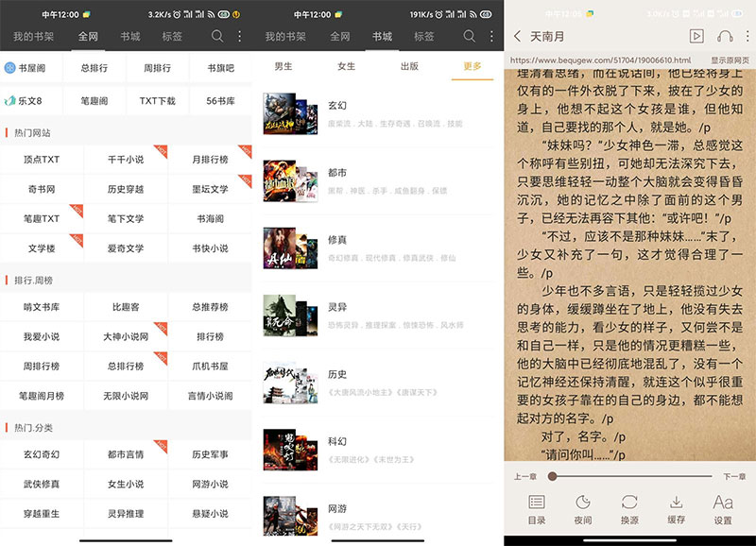Image resolution: width=756 pixels, height=546 pixels.
Task: Go to next chapter via 下一章
Action: click(x=734, y=477)
